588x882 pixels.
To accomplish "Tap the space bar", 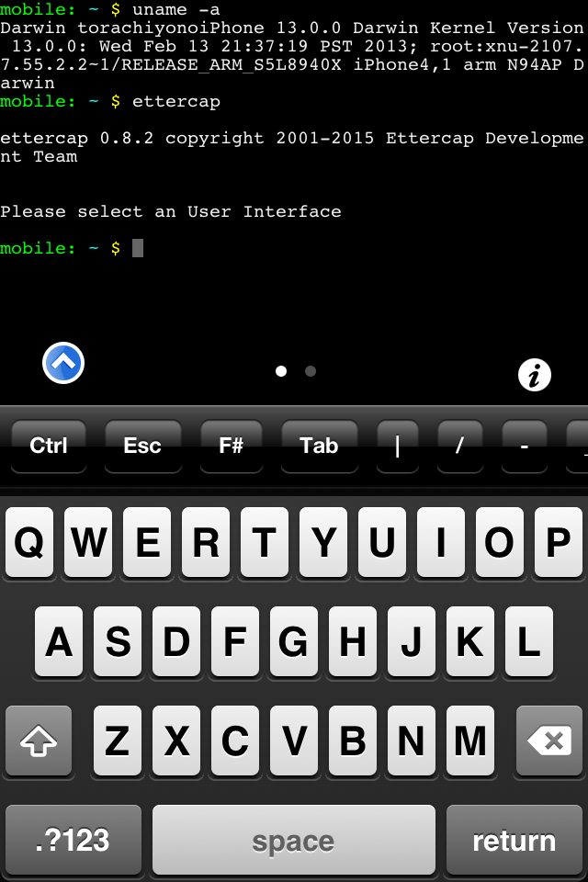I will point(294,840).
